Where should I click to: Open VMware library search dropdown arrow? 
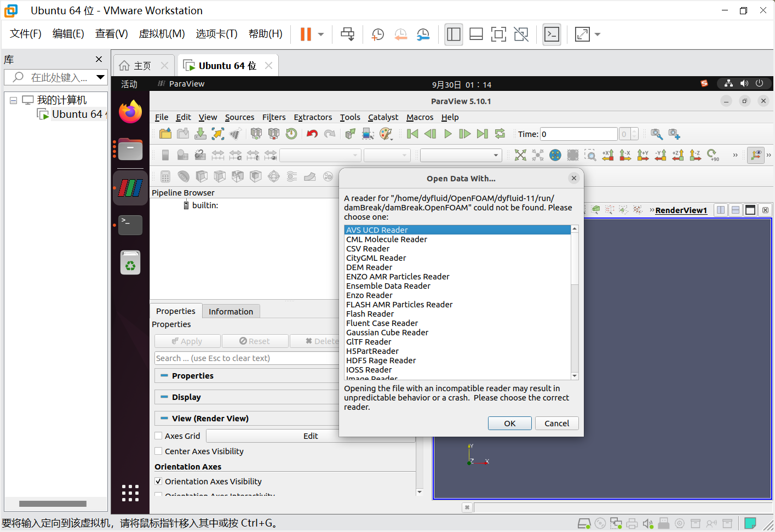click(101, 77)
